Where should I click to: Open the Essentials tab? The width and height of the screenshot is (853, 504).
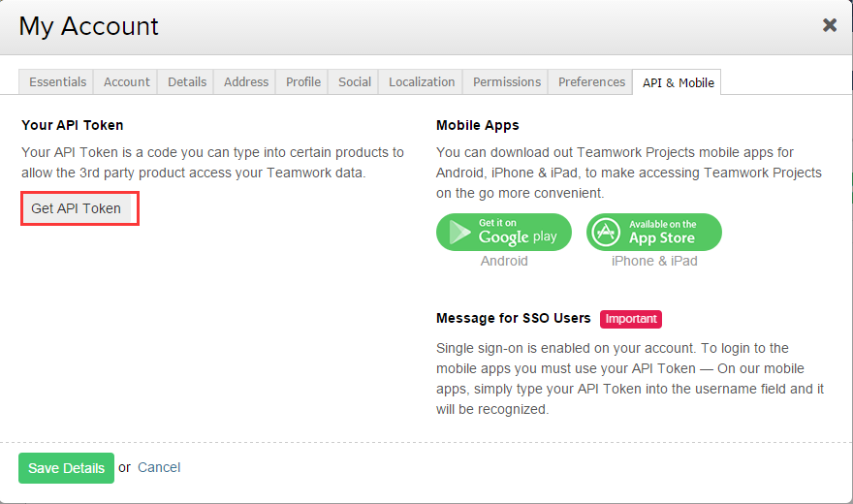click(56, 82)
